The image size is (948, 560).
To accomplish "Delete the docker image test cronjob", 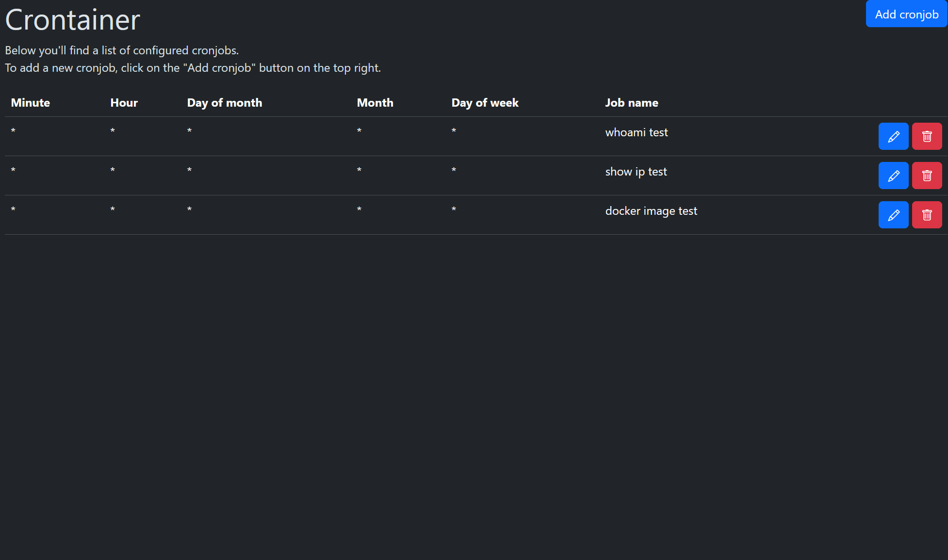I will point(927,215).
